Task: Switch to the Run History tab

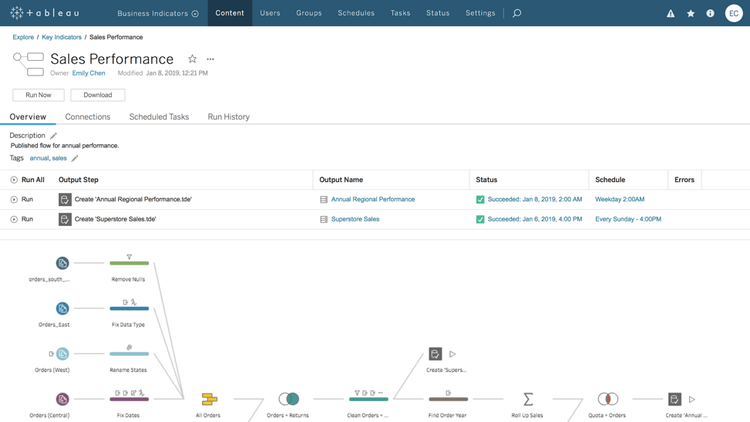Action: (x=228, y=117)
